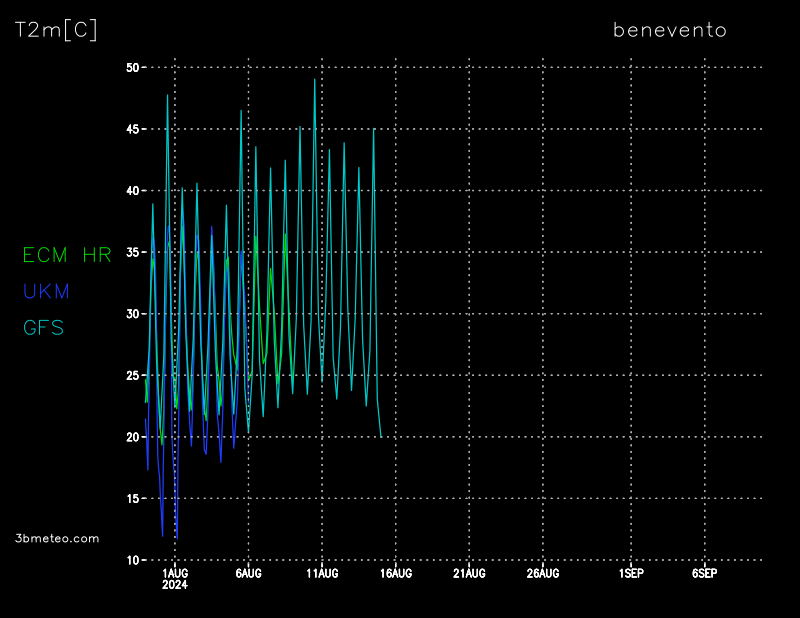
Task: Click the cyan GFS legend entry
Action: coord(43,327)
